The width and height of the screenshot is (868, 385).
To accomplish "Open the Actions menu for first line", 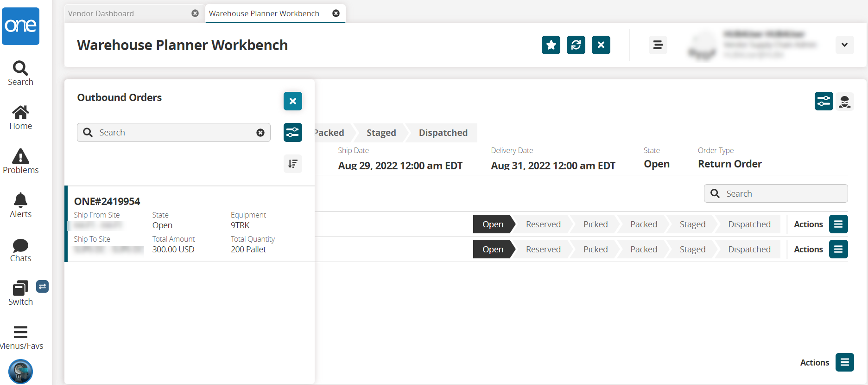I will pos(838,224).
